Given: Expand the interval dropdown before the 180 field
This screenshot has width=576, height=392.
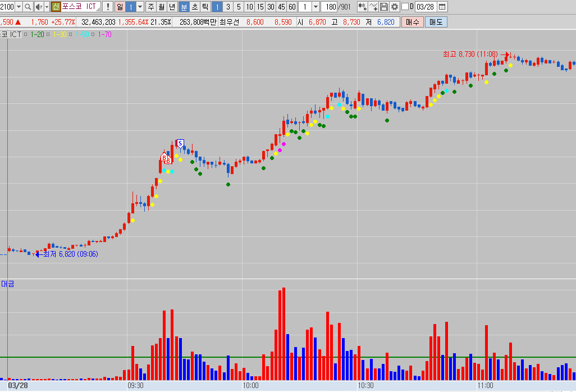Looking at the screenshot, I should [x=315, y=7].
